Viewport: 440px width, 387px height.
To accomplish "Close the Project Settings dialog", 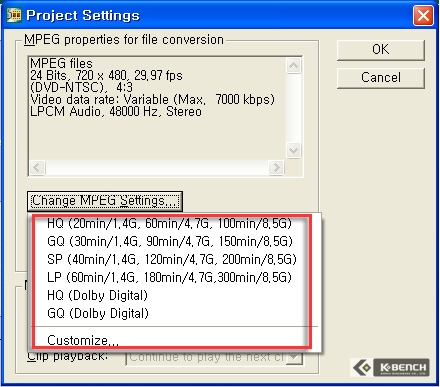I will click(423, 15).
